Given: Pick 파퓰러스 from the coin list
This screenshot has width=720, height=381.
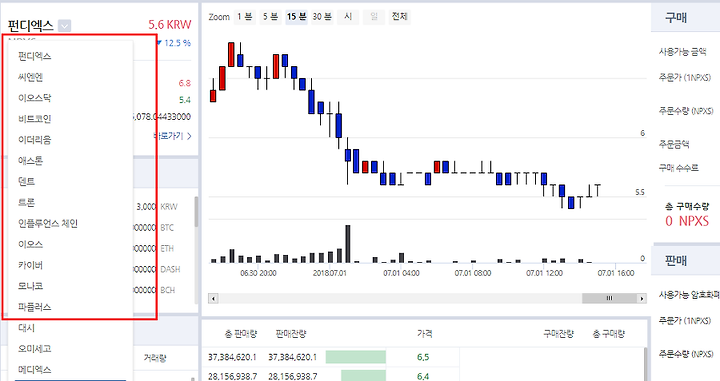Looking at the screenshot, I should tap(34, 307).
